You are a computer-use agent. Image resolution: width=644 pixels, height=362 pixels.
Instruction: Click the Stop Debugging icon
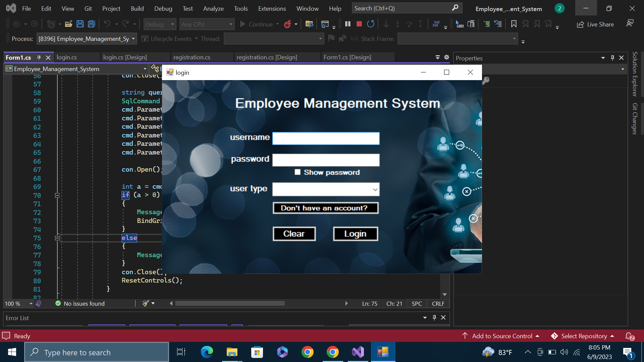(359, 24)
